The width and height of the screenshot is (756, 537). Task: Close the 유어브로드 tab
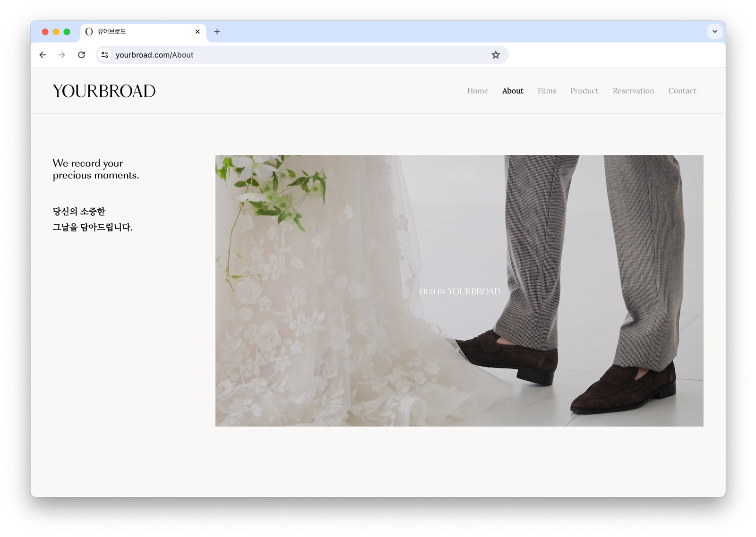point(198,32)
